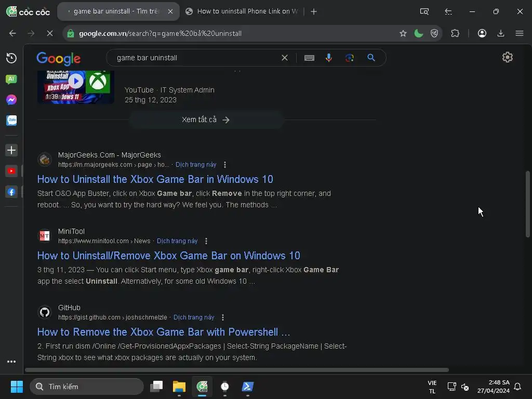Close the game bar uninstall tab
This screenshot has width=532, height=399.
click(170, 11)
